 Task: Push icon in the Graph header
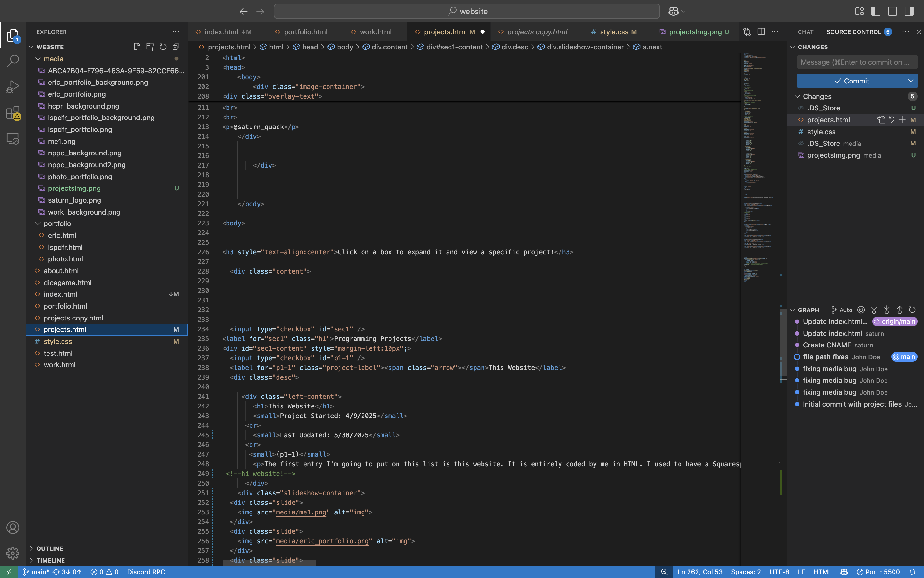pos(900,310)
